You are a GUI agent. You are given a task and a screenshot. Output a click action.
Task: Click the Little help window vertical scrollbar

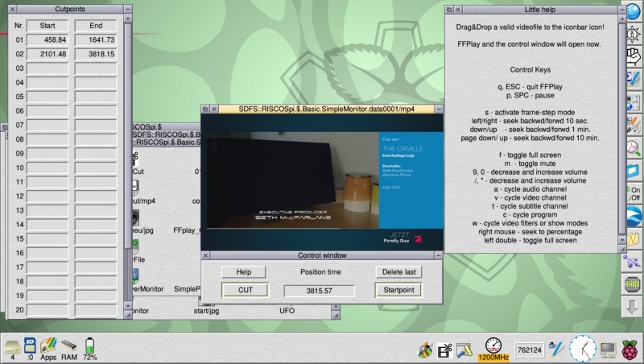[621, 129]
